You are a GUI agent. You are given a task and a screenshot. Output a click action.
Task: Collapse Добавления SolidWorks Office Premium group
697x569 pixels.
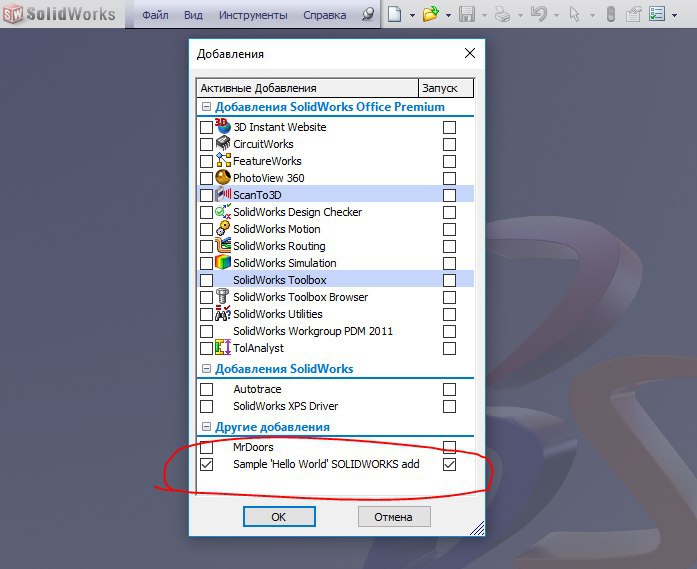(206, 107)
